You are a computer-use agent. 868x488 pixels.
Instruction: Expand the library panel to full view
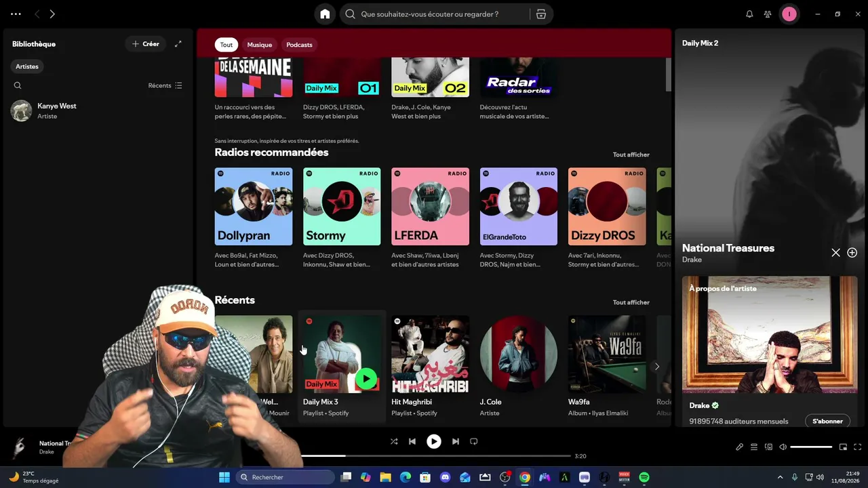pos(178,44)
